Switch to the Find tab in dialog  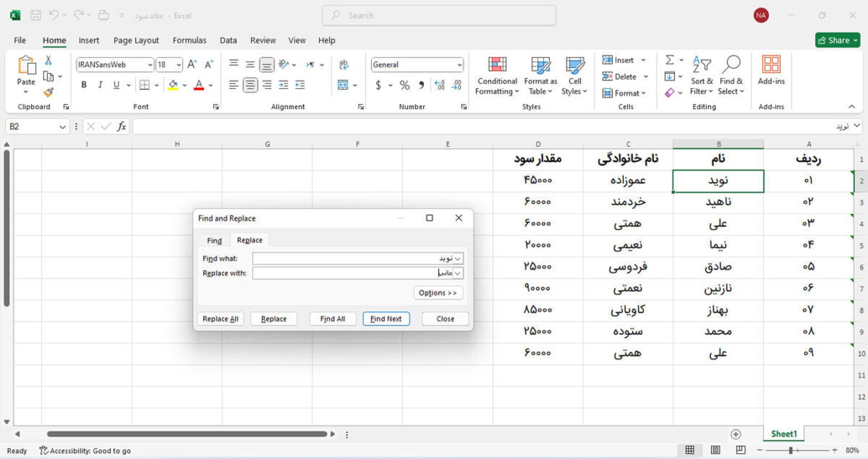(214, 240)
